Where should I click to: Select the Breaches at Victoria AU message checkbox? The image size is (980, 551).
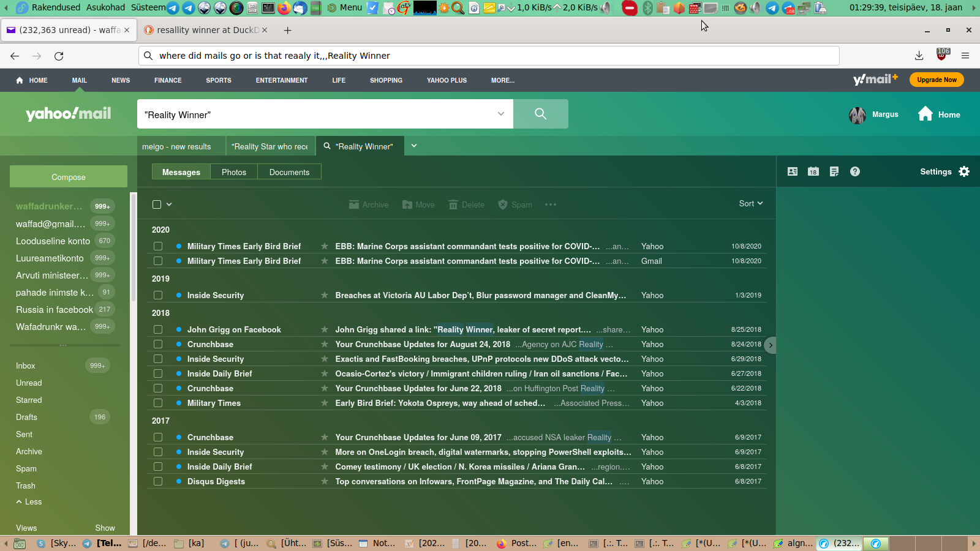click(158, 295)
